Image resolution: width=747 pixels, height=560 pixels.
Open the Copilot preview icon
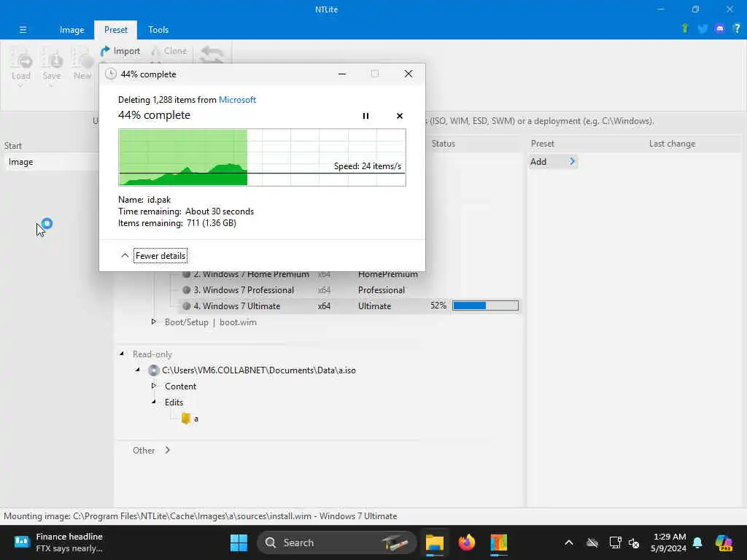724,542
